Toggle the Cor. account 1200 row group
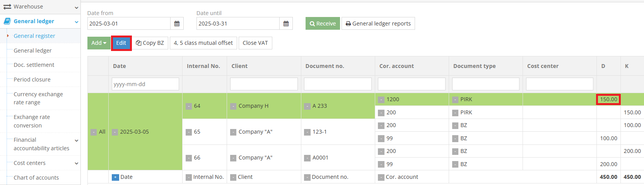644x185 pixels. (381, 100)
